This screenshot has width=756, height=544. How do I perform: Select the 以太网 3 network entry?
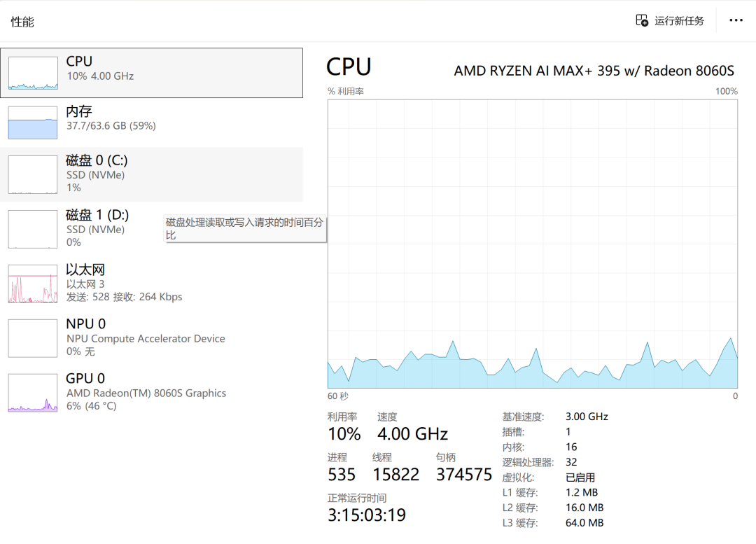coord(151,284)
